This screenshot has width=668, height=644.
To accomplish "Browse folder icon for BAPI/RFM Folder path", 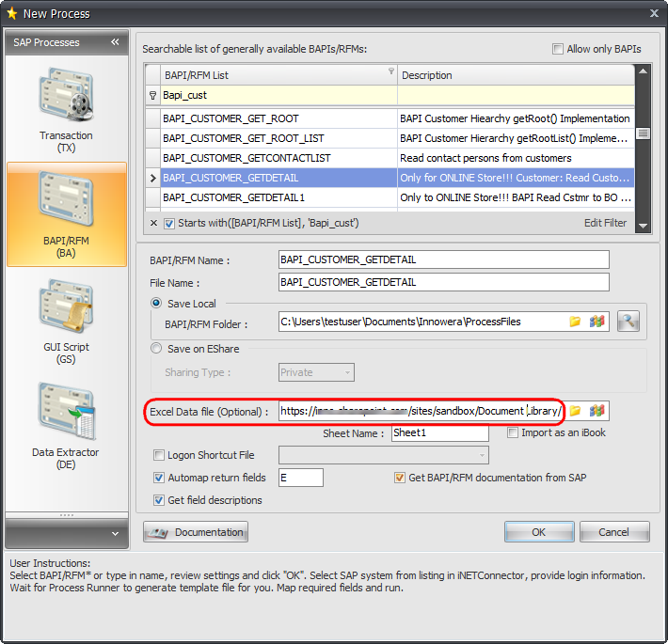I will [x=575, y=322].
